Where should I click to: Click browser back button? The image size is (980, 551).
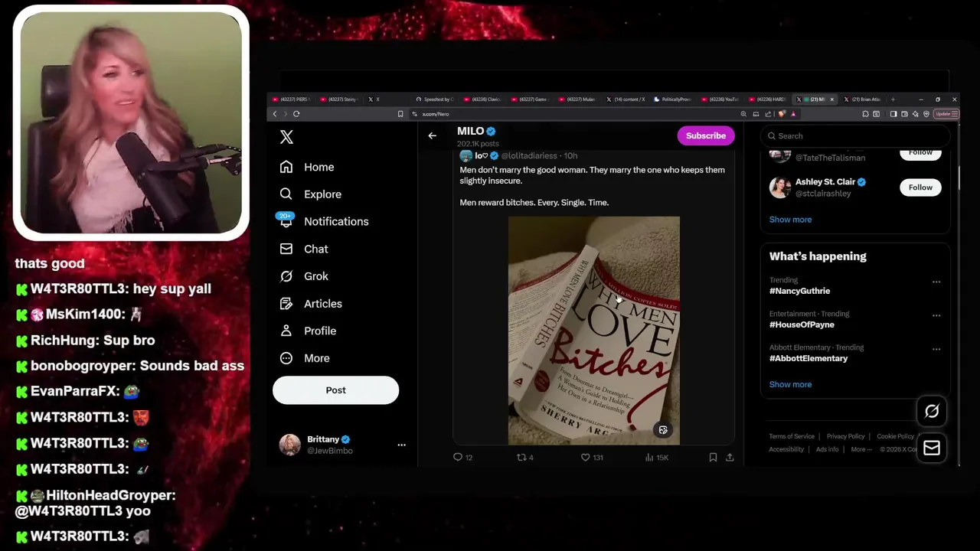(275, 114)
